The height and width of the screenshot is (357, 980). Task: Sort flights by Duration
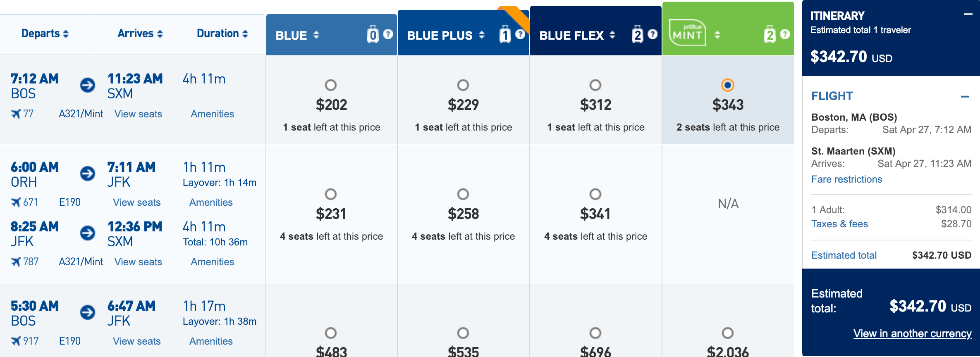tap(222, 33)
